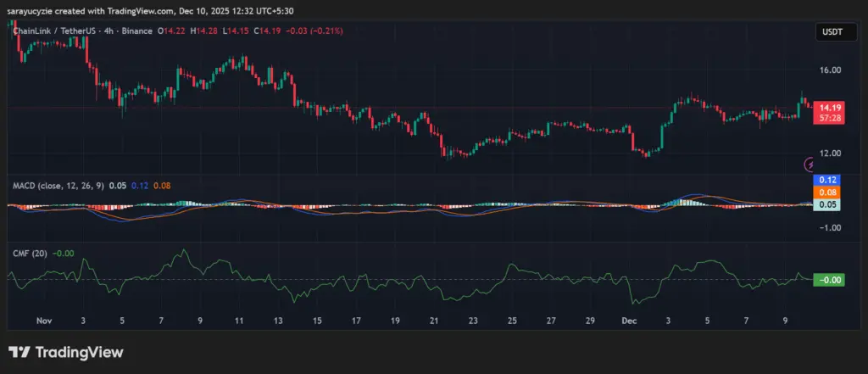
Task: Click the Nov label on time axis
Action: 42,321
